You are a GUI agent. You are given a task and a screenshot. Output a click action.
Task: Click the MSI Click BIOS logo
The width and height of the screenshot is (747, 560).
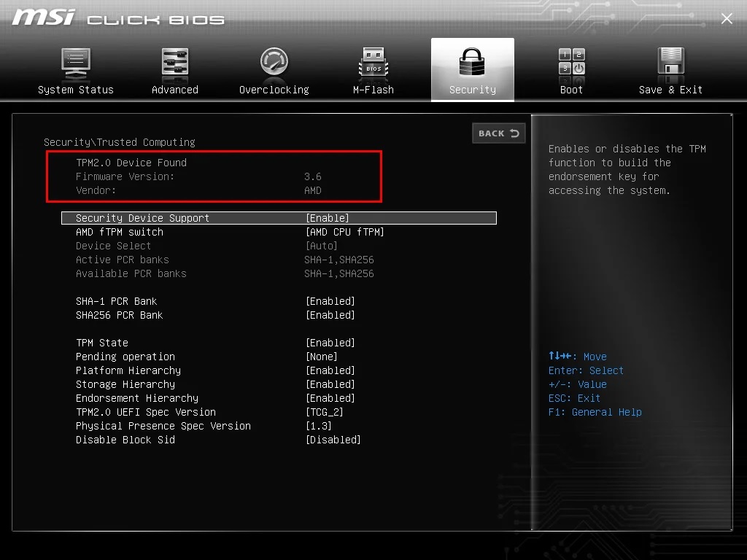point(118,18)
